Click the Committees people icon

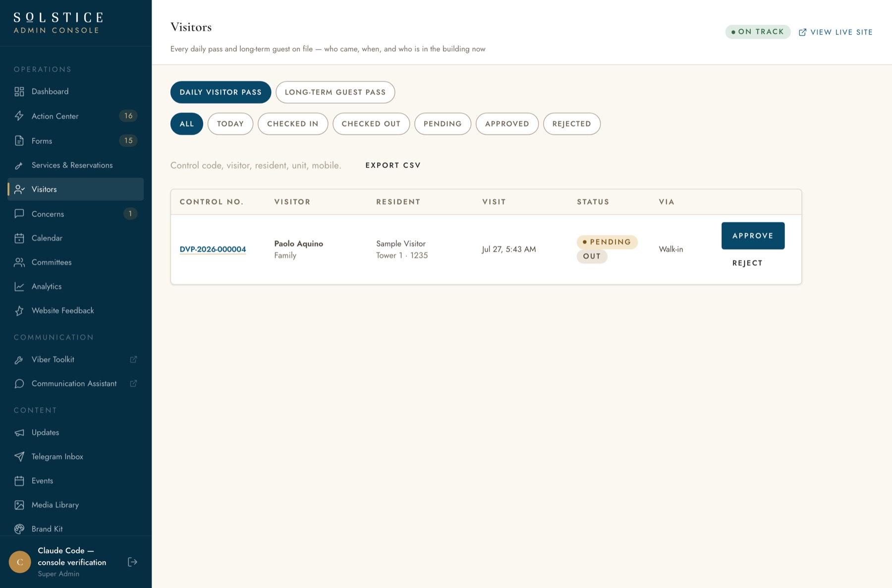click(x=19, y=263)
